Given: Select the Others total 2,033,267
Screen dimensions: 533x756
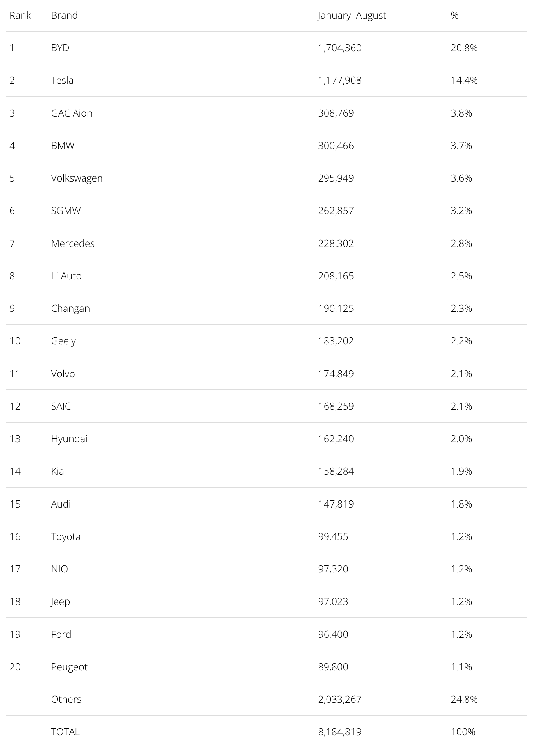Looking at the screenshot, I should pos(340,699).
